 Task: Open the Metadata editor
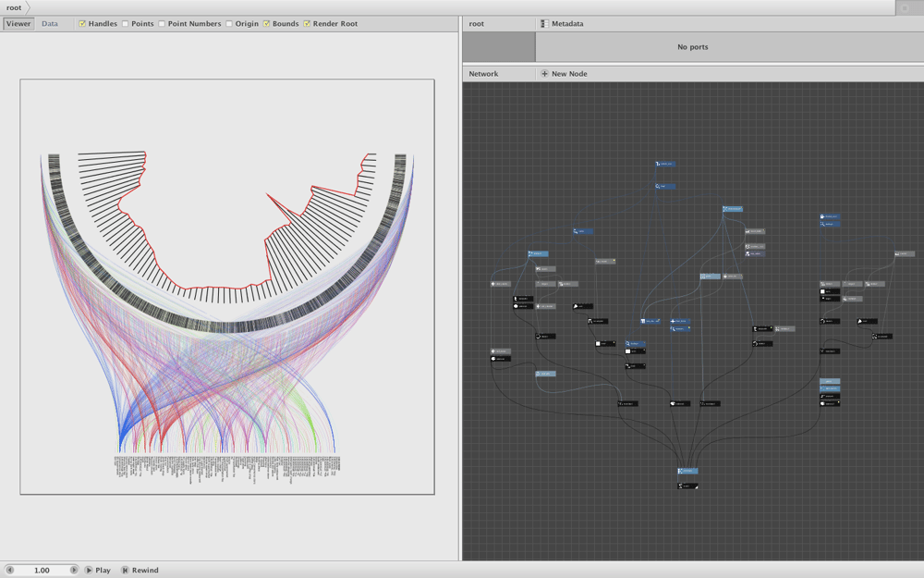click(562, 24)
